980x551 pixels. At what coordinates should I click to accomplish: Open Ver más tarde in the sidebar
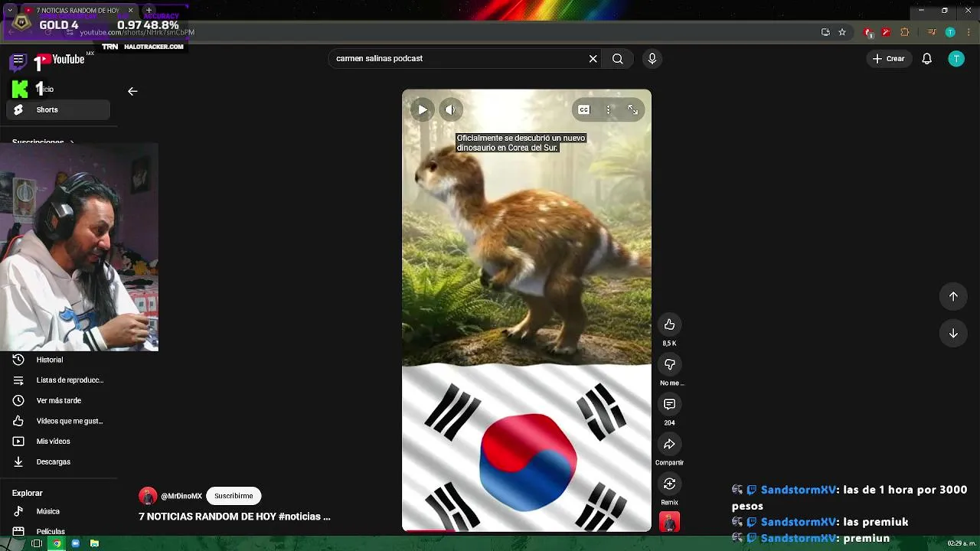point(58,400)
